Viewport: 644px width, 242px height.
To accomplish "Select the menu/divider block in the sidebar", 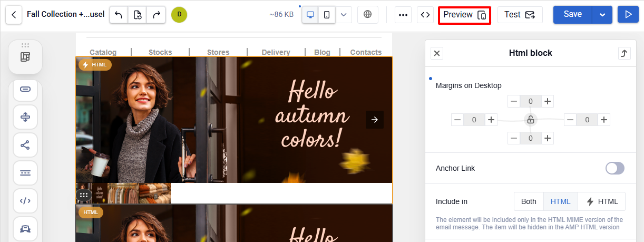I will [x=25, y=173].
